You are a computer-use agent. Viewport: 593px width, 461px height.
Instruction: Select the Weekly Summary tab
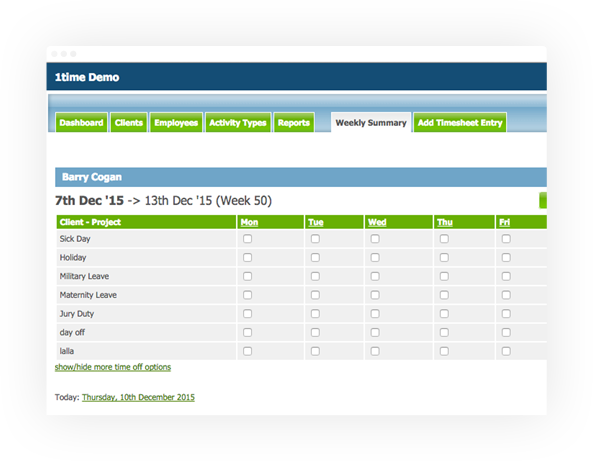pyautogui.click(x=371, y=123)
